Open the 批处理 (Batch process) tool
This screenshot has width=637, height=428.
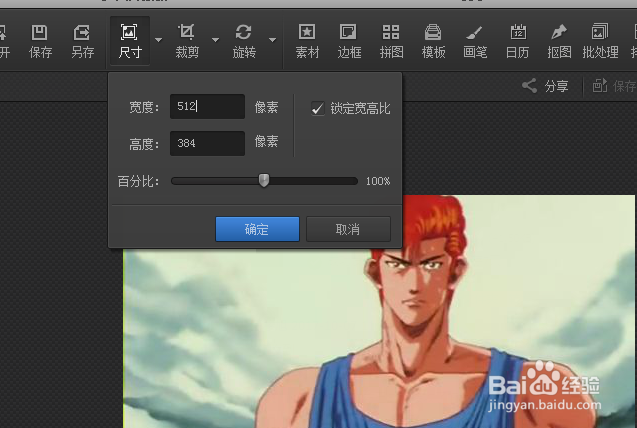pyautogui.click(x=600, y=41)
